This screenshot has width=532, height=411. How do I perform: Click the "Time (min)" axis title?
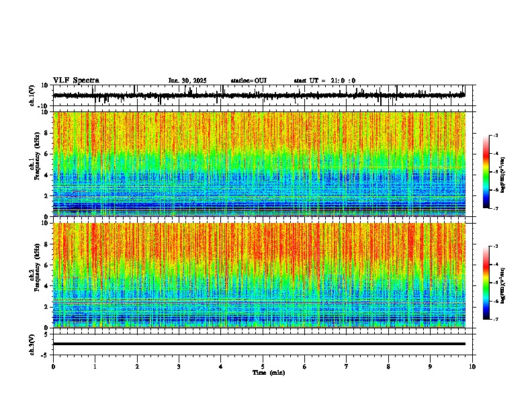coord(269,373)
